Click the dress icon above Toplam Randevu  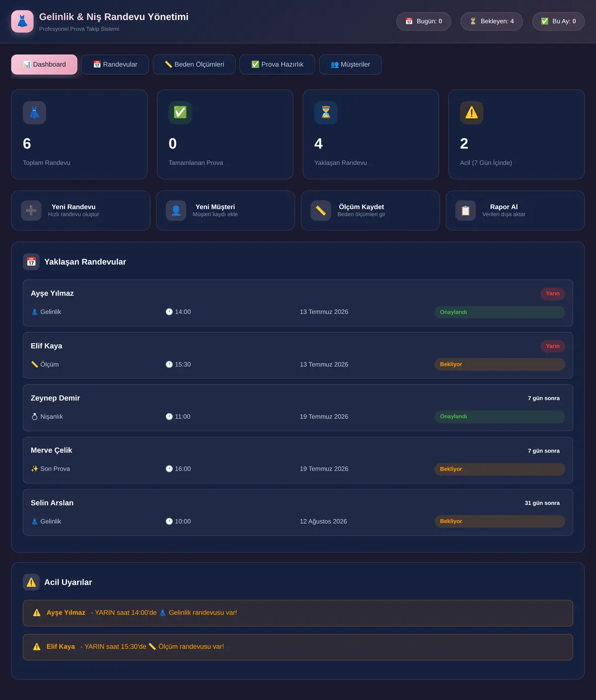tap(34, 113)
